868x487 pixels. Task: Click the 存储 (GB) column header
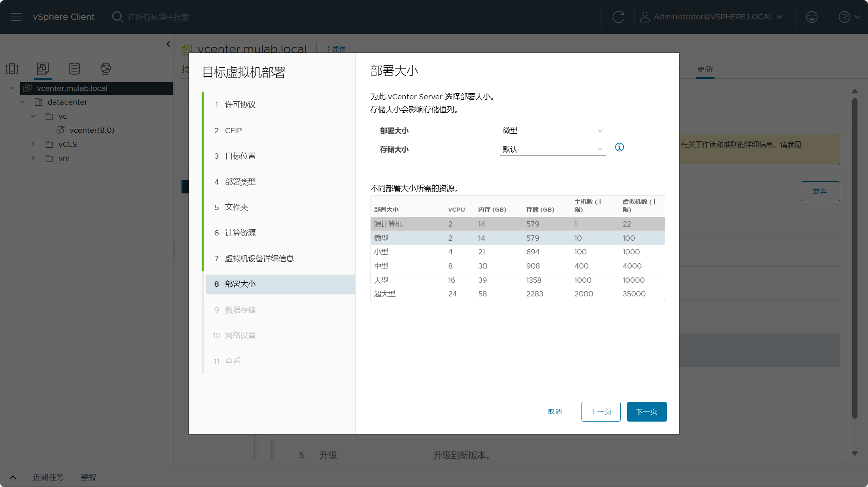coord(540,210)
